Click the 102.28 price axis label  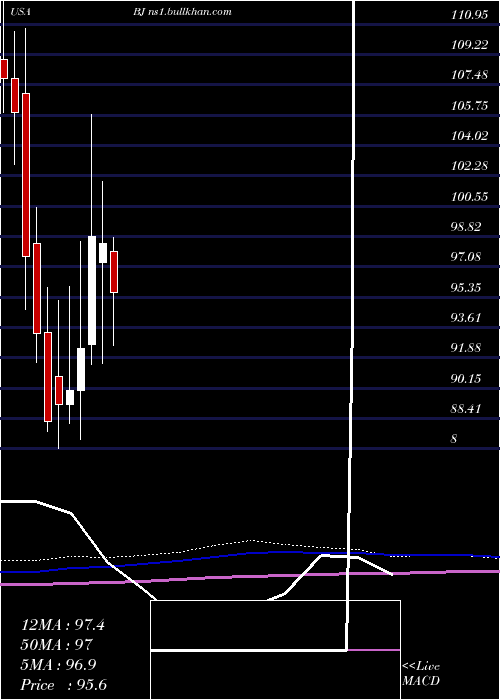tap(469, 166)
